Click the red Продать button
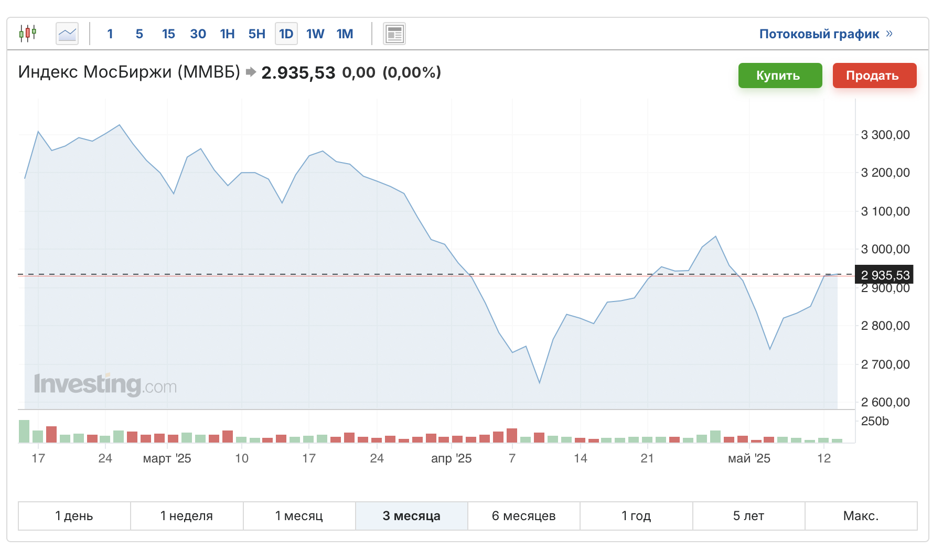Viewport: 943px width, 560px height. (875, 76)
